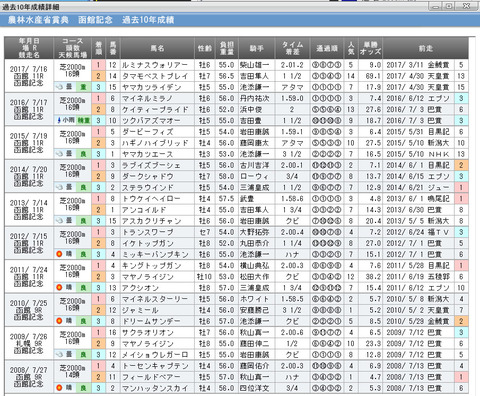Image resolution: width=480 pixels, height=396 pixels.
Task: Click the 単勝オッズ column header
Action: coord(370,48)
